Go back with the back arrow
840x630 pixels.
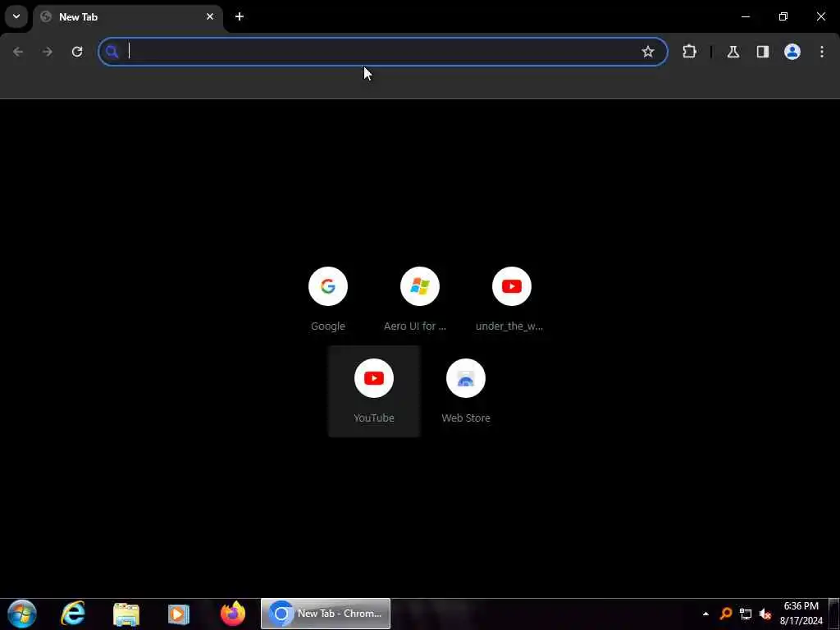(x=18, y=52)
